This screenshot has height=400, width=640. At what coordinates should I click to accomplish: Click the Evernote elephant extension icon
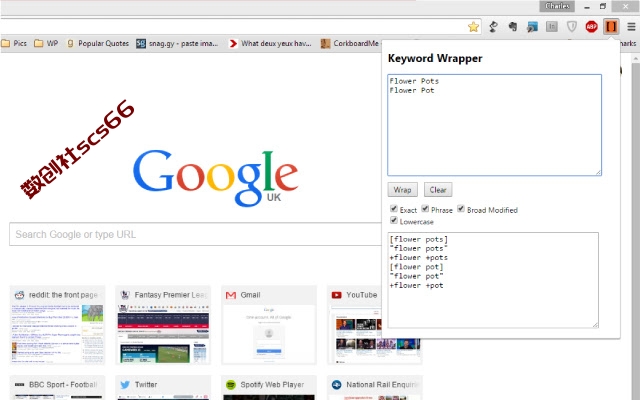pos(513,27)
